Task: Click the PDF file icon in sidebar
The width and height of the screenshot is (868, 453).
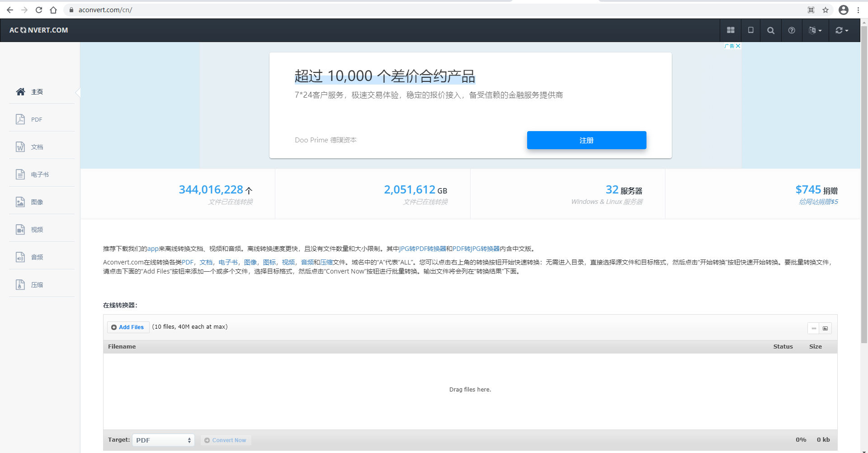Action: [x=20, y=119]
